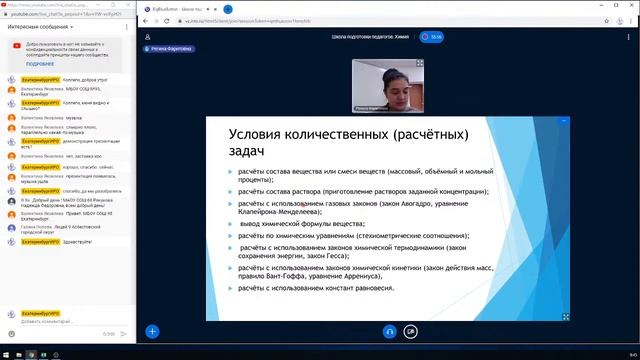The width and height of the screenshot is (640, 360).
Task: Open the BigBlueButton three-dot options menu
Action: (628, 37)
